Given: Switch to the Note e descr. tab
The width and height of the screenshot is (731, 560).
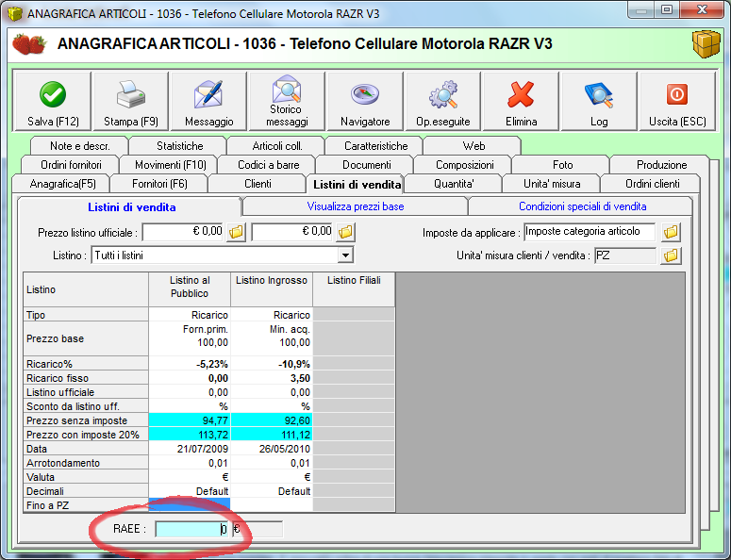Looking at the screenshot, I should (x=80, y=146).
